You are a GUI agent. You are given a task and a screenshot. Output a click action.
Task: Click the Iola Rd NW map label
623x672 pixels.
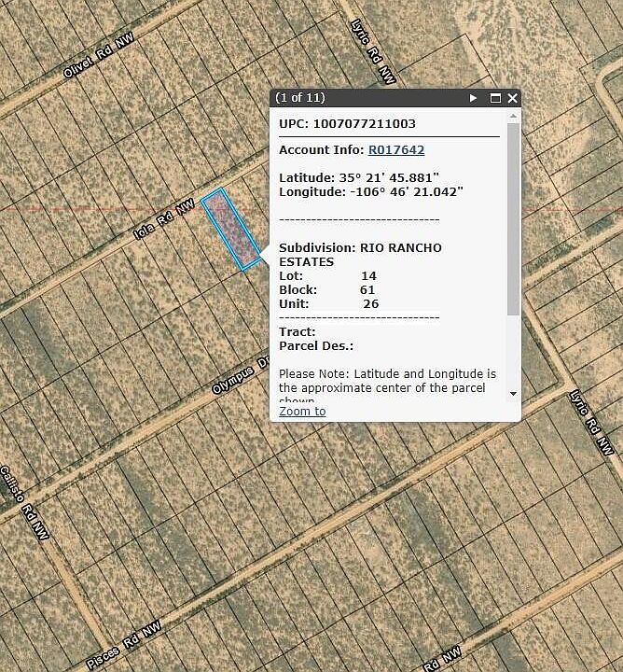coord(163,218)
